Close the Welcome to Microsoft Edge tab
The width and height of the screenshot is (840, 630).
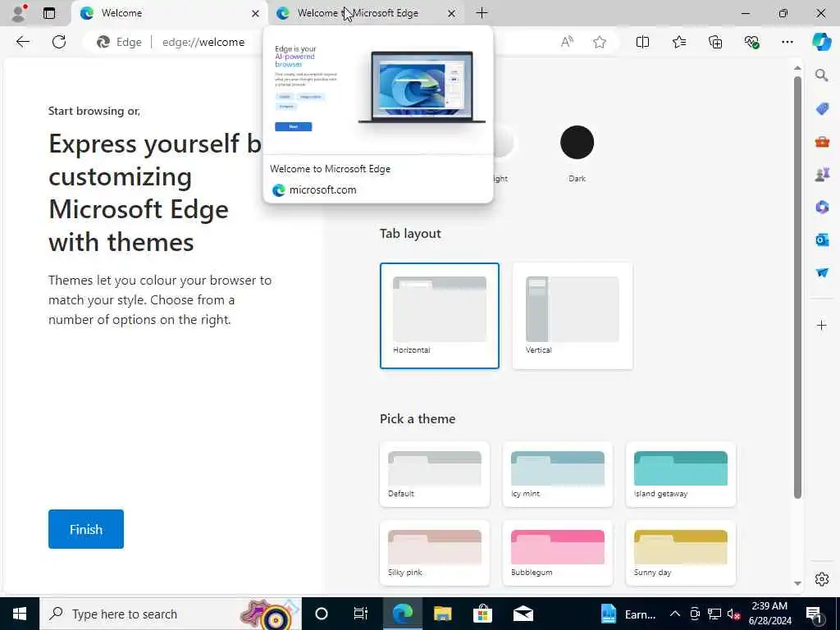pos(452,13)
